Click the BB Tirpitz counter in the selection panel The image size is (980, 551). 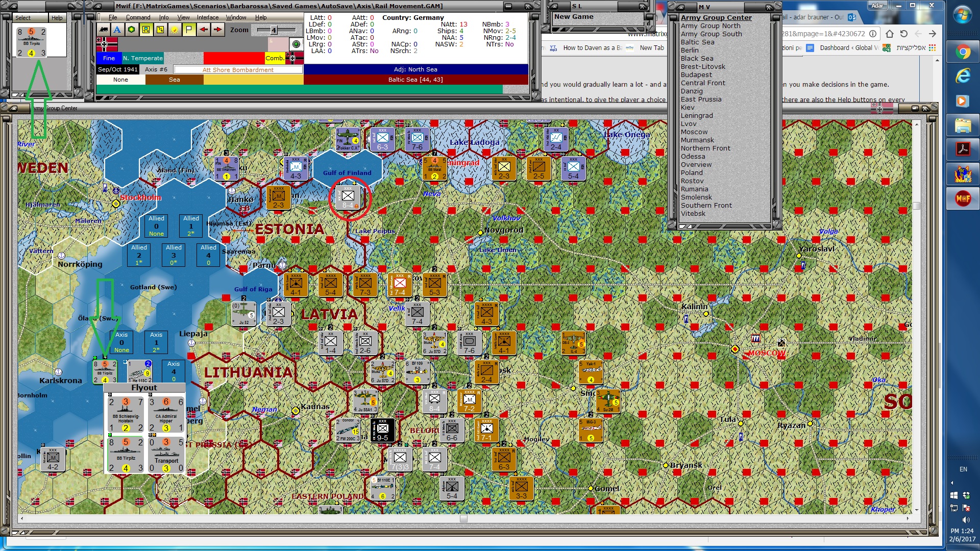31,42
